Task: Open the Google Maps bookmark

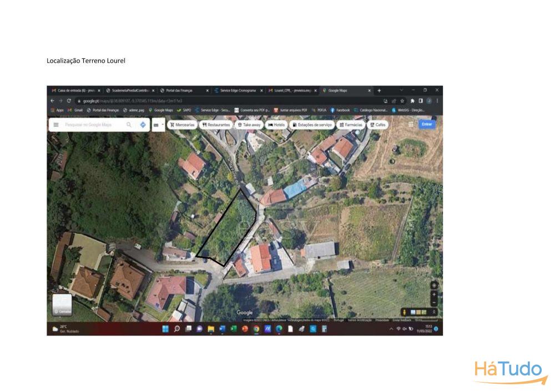Action: tap(161, 110)
